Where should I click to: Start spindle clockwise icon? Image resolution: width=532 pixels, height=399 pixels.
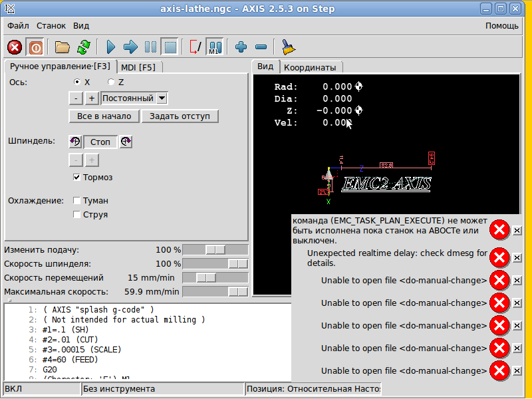tap(126, 142)
